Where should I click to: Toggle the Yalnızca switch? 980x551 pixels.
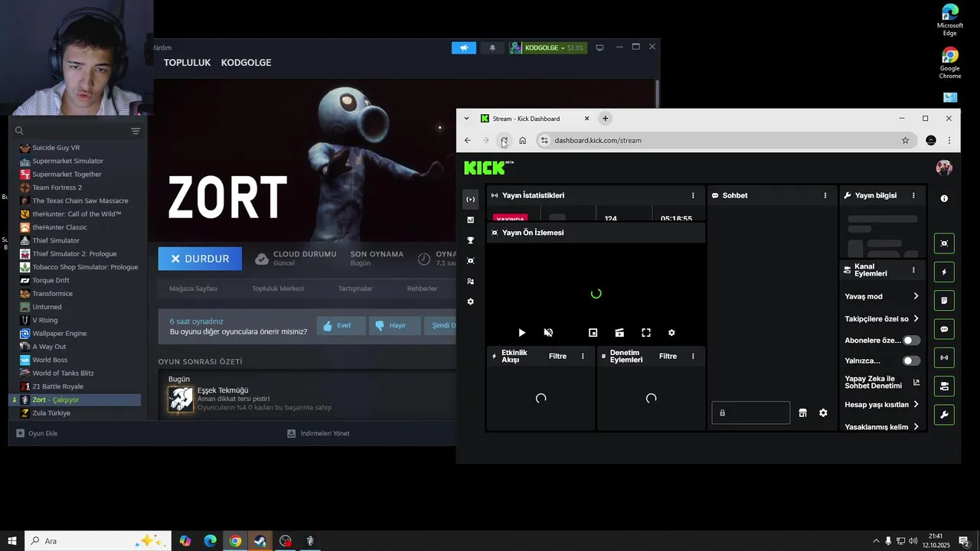(x=911, y=360)
